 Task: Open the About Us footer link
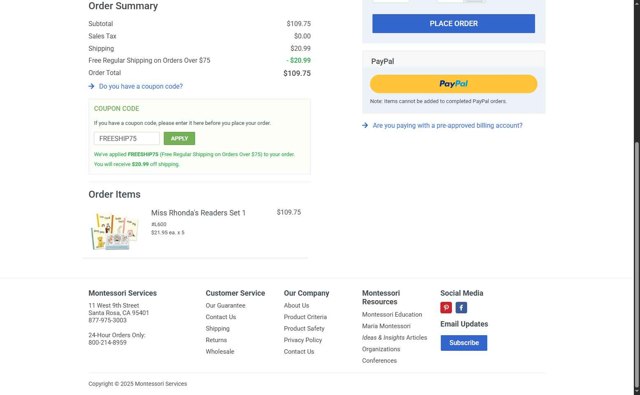[x=296, y=306]
